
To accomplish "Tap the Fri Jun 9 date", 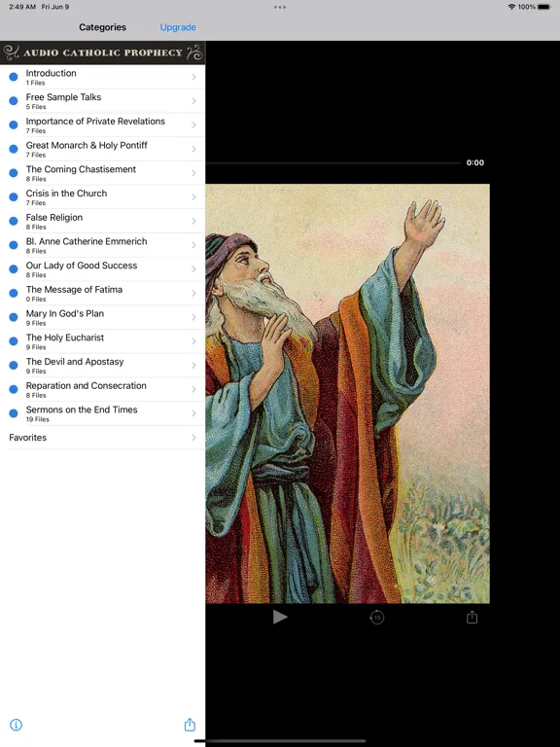I will click(x=54, y=7).
